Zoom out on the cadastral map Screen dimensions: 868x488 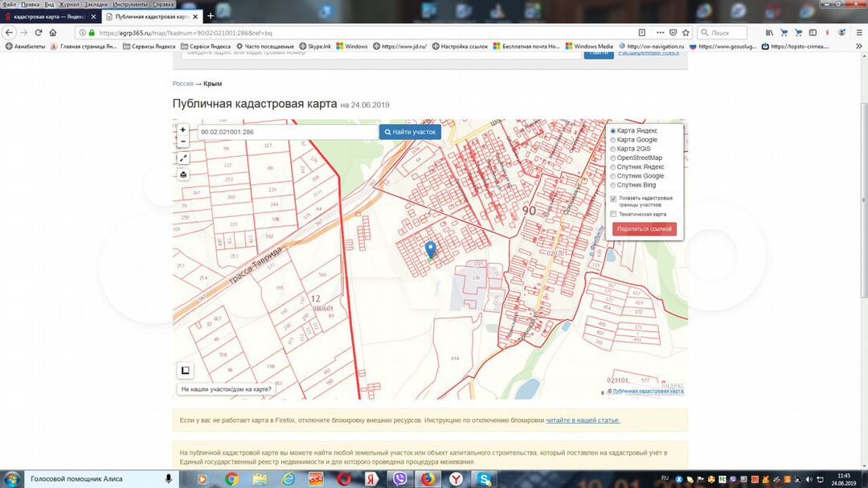pyautogui.click(x=183, y=141)
